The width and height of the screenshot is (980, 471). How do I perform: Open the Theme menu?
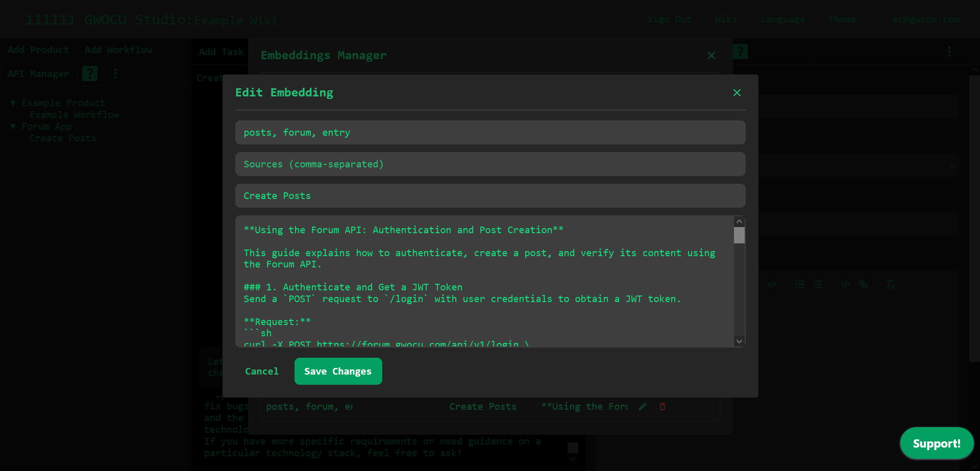842,19
